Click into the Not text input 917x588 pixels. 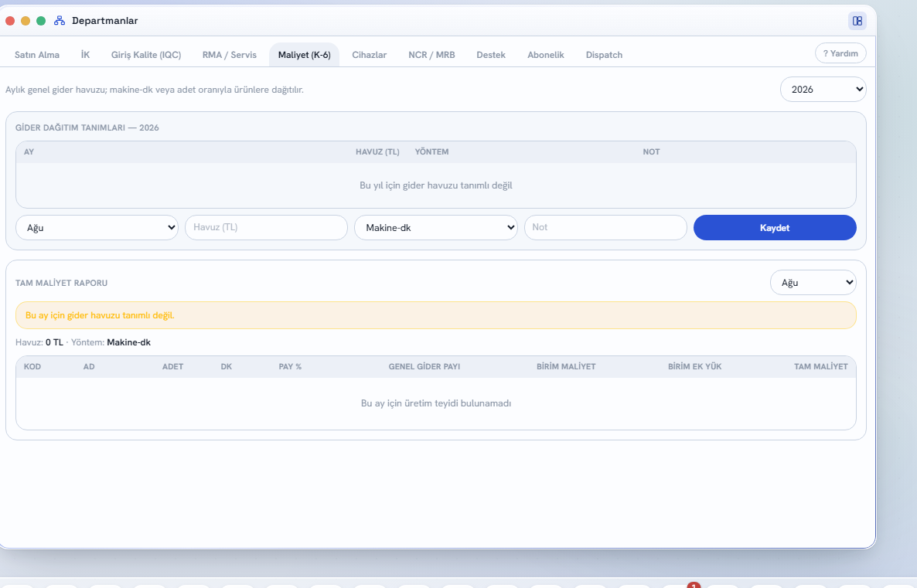(x=605, y=227)
